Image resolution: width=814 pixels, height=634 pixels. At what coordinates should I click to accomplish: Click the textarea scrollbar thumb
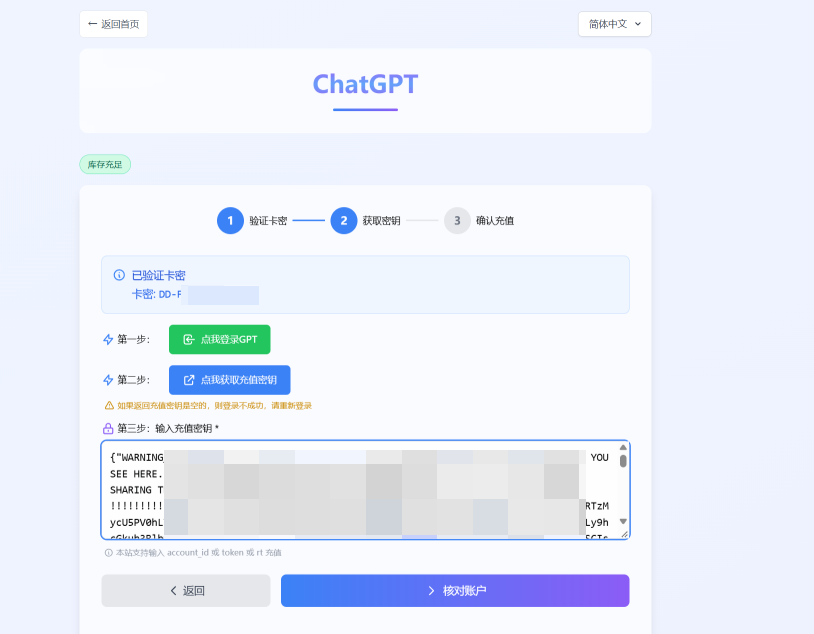[623, 461]
